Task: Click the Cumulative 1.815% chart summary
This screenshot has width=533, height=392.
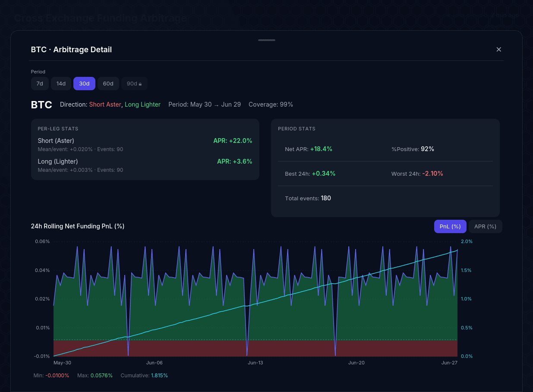Action: coord(144,376)
